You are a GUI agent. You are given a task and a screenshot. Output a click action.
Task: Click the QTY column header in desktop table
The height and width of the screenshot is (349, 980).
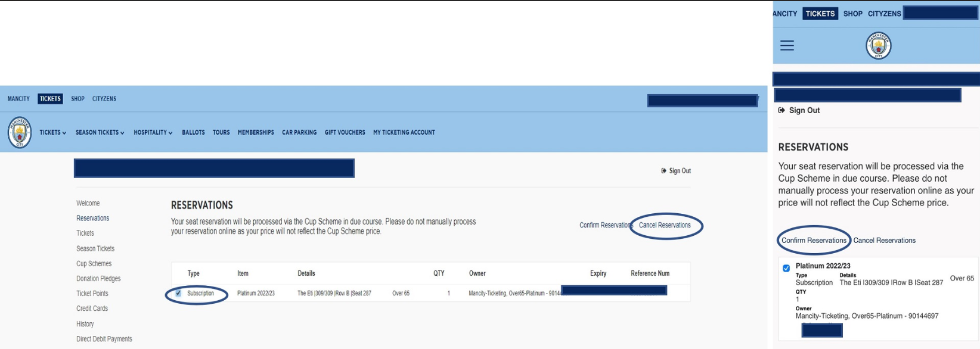[439, 273]
